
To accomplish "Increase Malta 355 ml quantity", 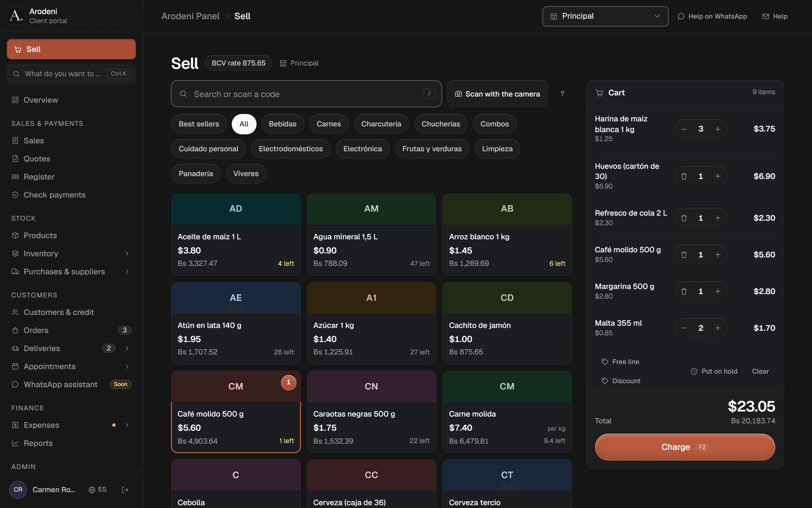I will tap(718, 328).
